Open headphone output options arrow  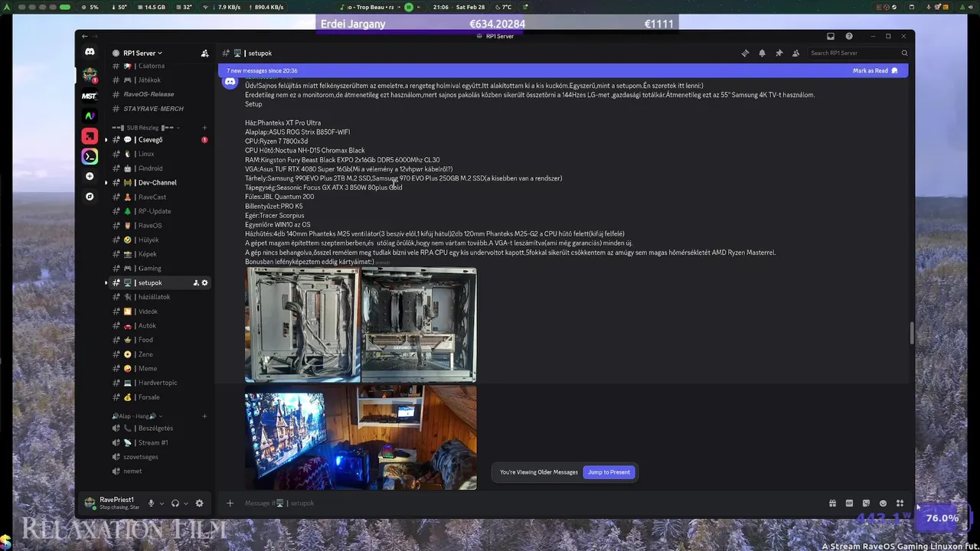pos(186,504)
